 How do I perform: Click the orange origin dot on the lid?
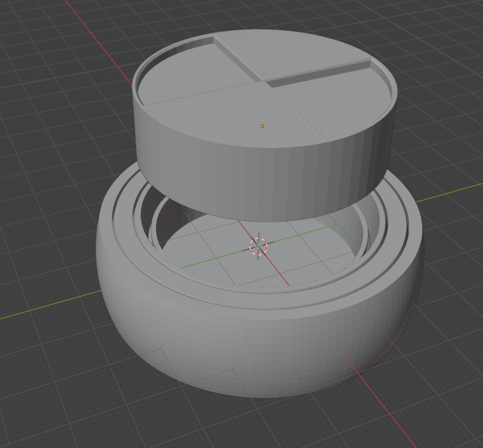click(x=262, y=126)
